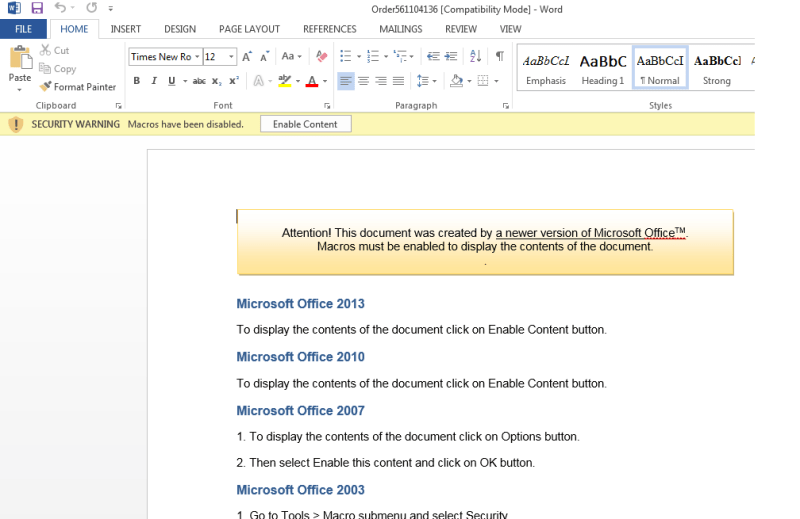Viewport: 800px width, 519px height.
Task: Click the Enable Content button
Action: 306,124
